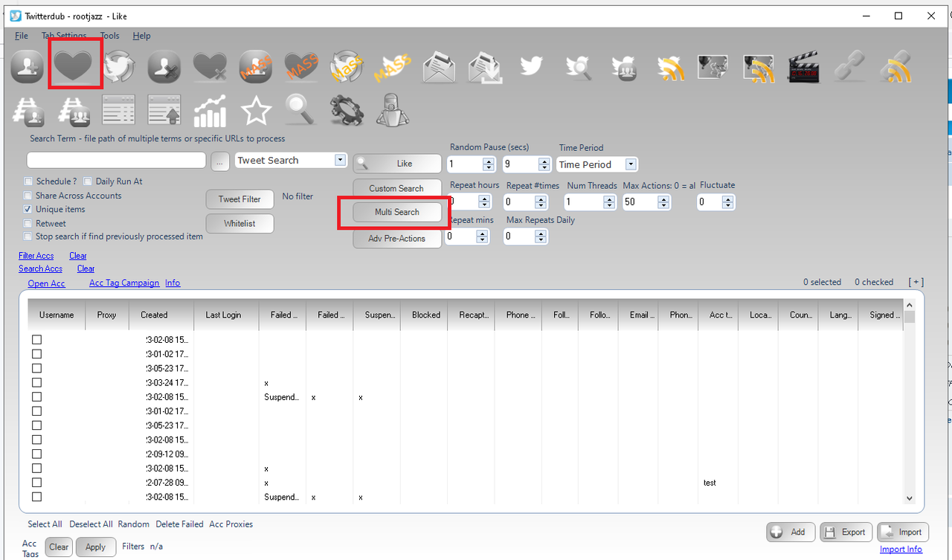Open the Tweet Filter button
Viewport: 952px width, 560px height.
(239, 199)
